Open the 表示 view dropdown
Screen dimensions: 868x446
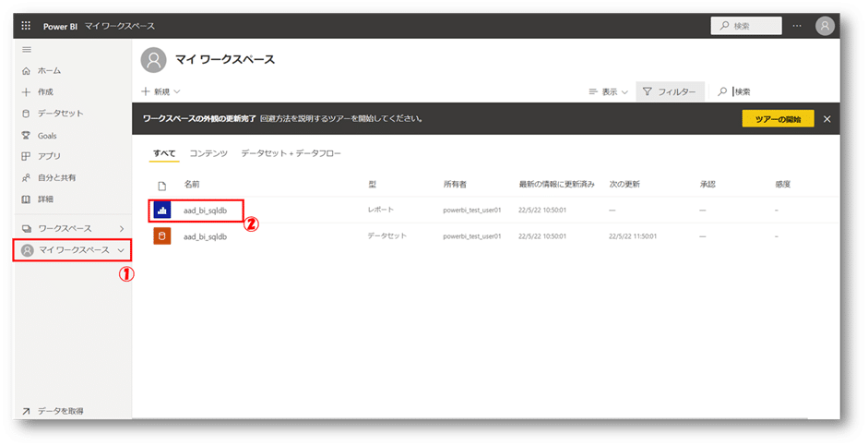[x=609, y=92]
